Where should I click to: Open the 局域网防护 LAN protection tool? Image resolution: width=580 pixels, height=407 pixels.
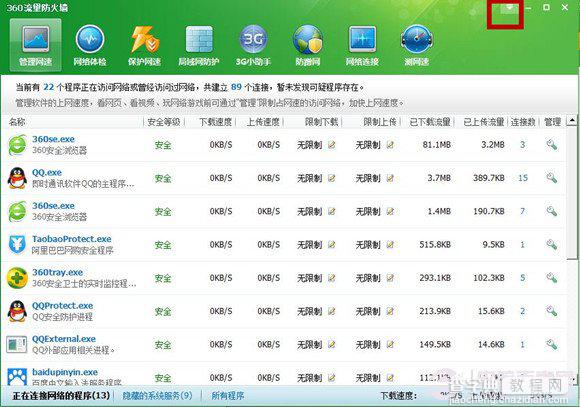pyautogui.click(x=199, y=45)
